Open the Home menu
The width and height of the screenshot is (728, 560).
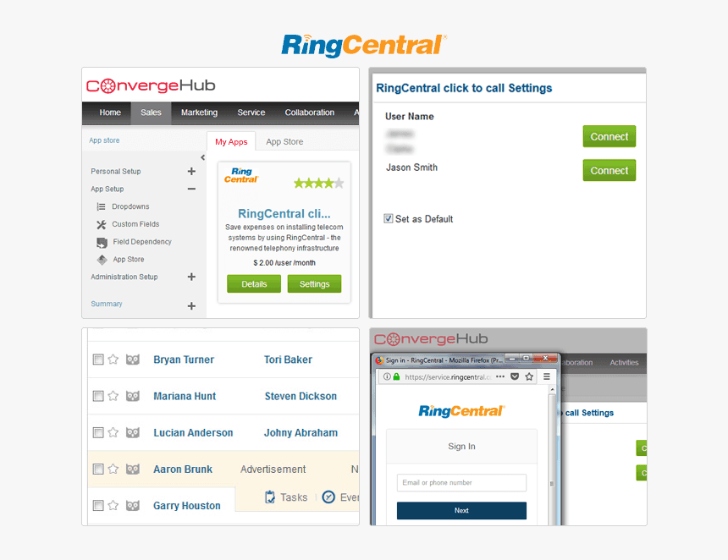(110, 113)
